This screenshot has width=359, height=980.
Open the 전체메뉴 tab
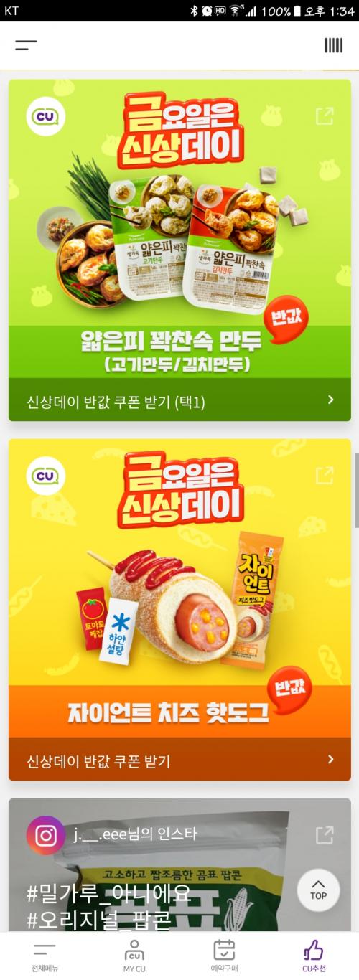45,957
